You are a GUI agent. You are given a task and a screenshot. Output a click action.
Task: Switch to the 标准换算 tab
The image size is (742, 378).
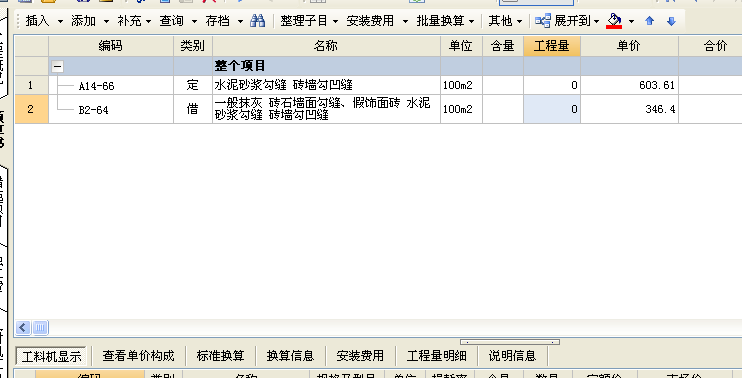(x=220, y=356)
